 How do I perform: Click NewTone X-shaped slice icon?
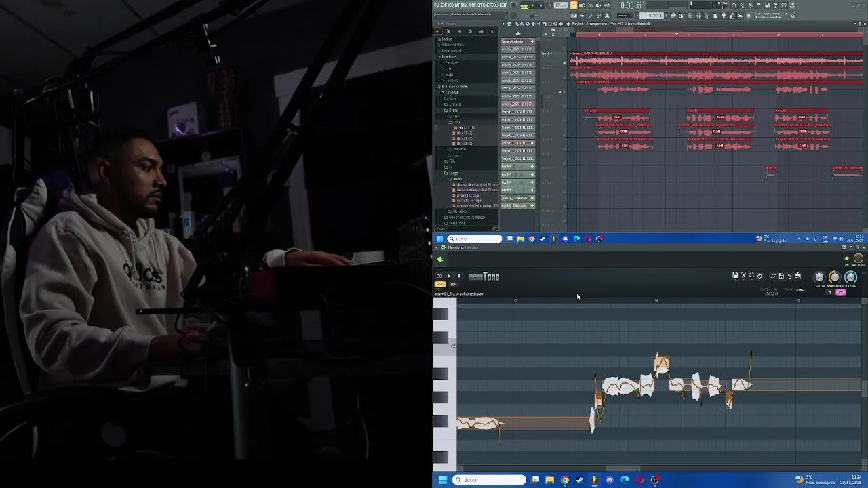point(743,276)
